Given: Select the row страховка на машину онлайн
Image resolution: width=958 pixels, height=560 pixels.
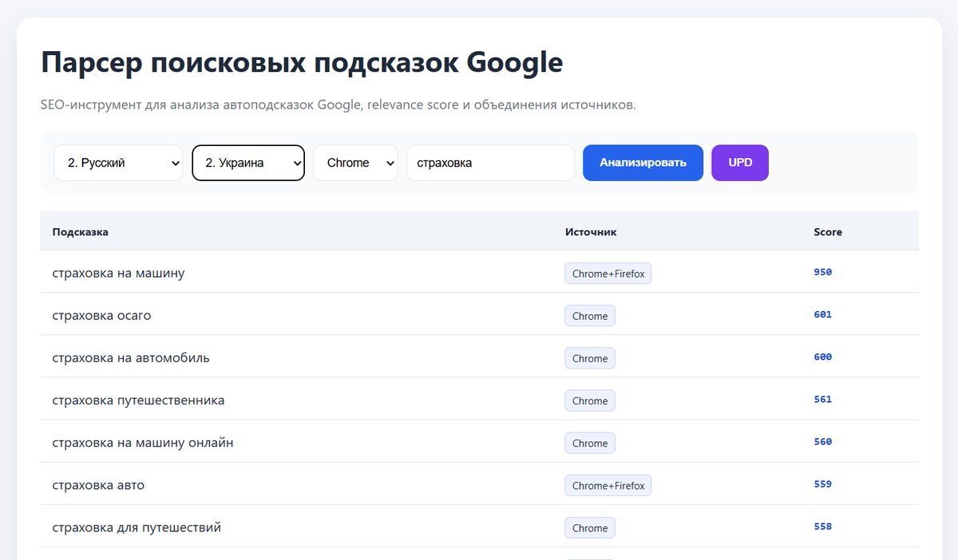Looking at the screenshot, I should point(479,442).
